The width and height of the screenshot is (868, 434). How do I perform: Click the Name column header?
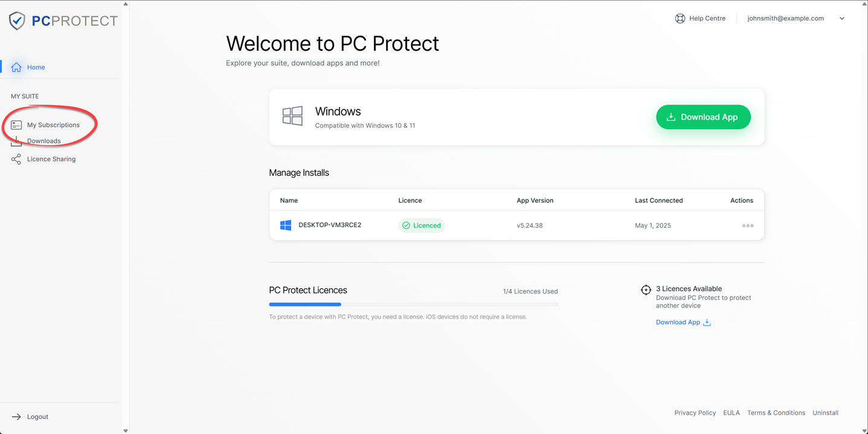click(x=289, y=201)
